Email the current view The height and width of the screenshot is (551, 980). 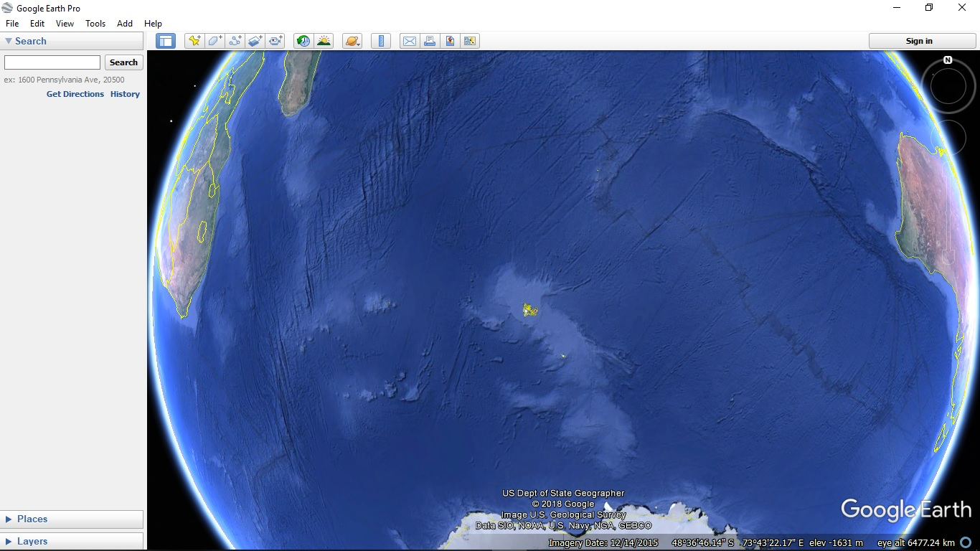click(409, 41)
